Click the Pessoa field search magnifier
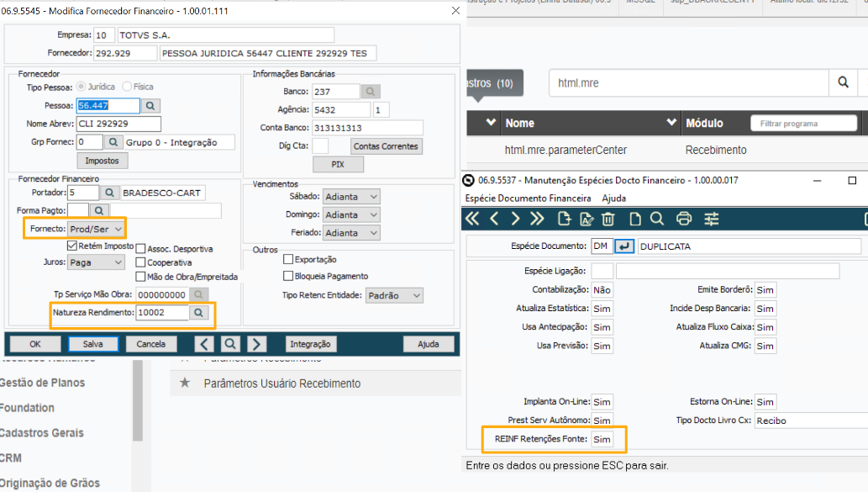The image size is (868, 492). [x=150, y=105]
